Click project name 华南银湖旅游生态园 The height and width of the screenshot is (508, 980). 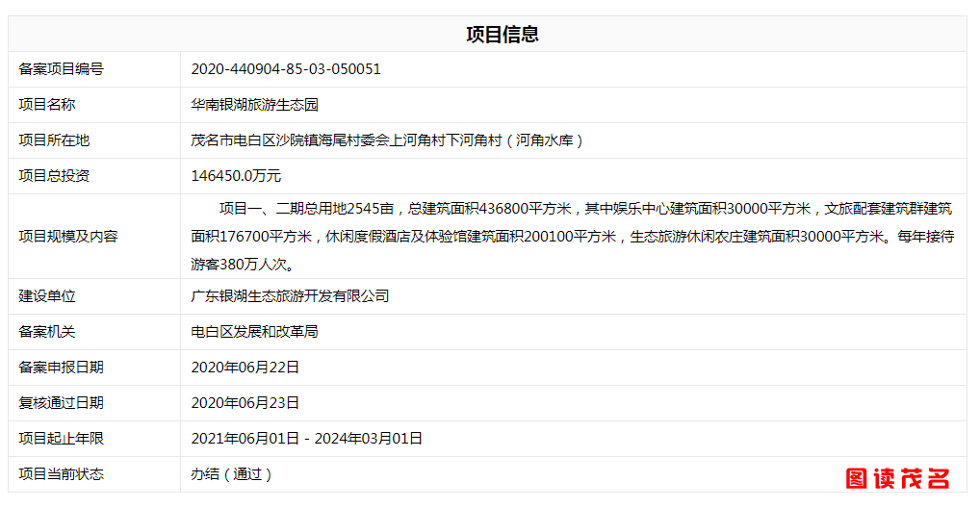pyautogui.click(x=254, y=105)
